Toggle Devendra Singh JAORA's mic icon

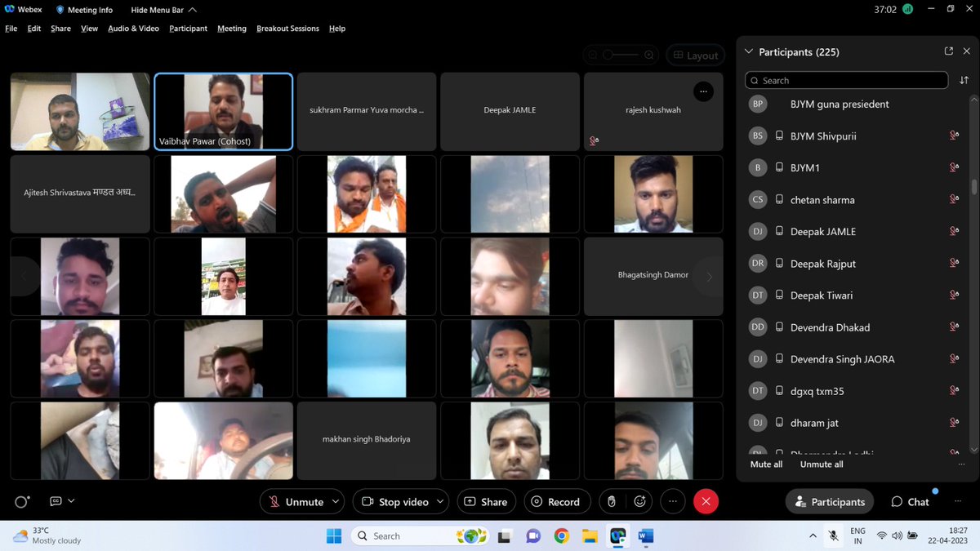click(954, 358)
